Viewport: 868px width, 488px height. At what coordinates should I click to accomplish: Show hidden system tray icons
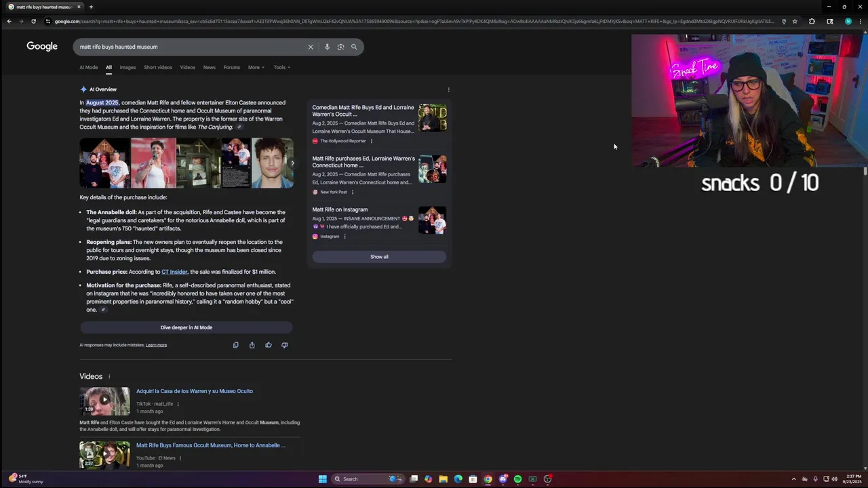click(x=793, y=479)
